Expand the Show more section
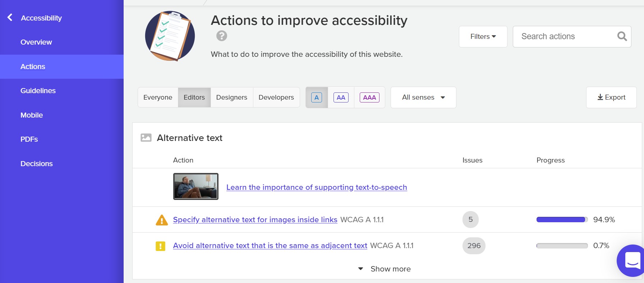644x283 pixels. pos(383,269)
